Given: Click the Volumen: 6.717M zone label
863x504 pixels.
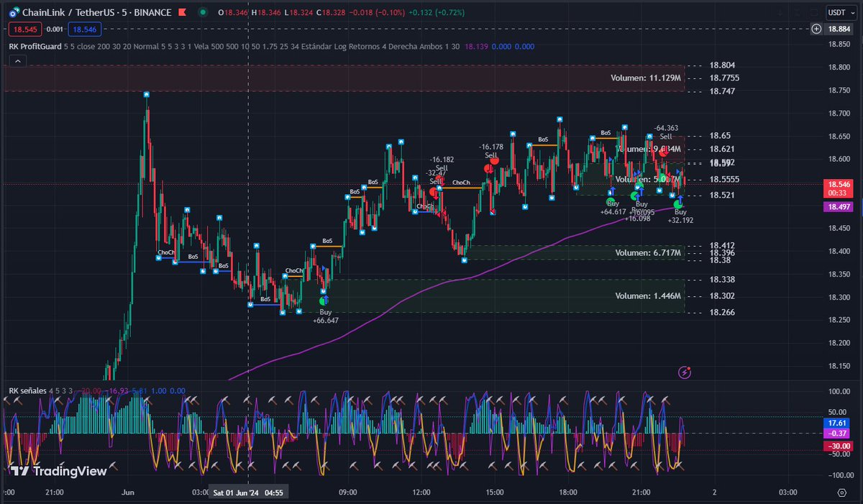Looking at the screenshot, I should [x=647, y=252].
